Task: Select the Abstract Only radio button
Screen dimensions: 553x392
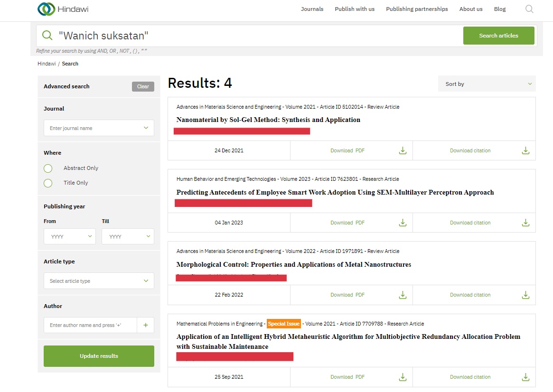Action: pos(48,168)
